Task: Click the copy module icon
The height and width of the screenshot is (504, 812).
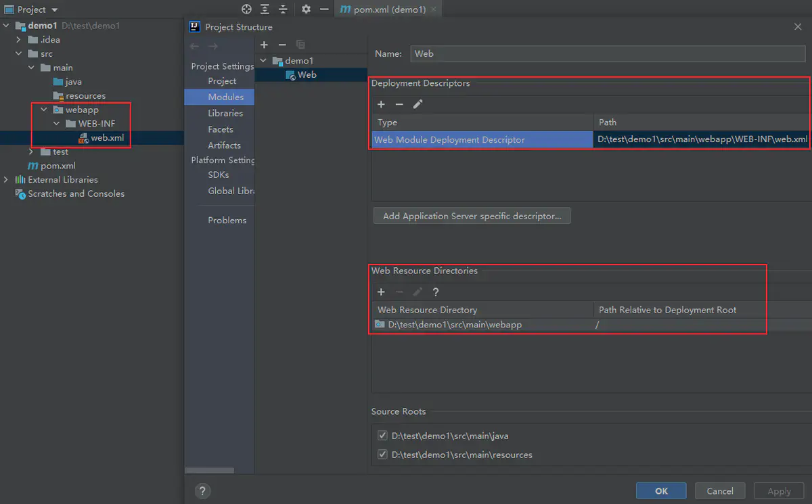Action: 300,45
